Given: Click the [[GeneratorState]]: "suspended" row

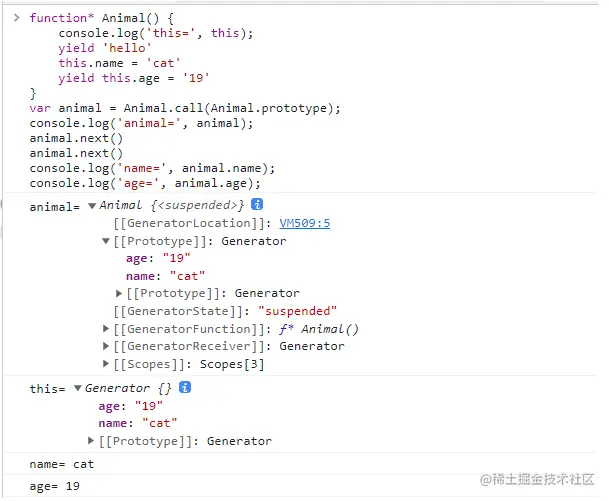Looking at the screenshot, I should [x=225, y=311].
